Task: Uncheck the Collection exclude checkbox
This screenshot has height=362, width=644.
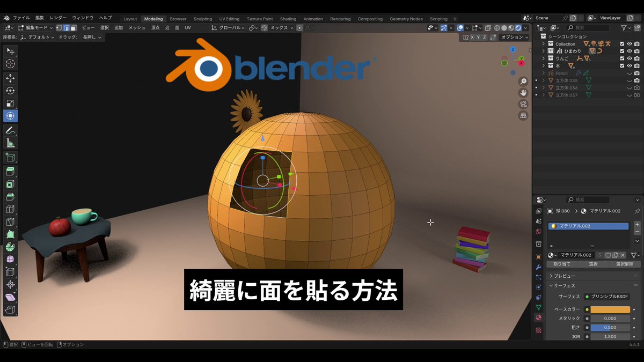Action: coord(622,44)
